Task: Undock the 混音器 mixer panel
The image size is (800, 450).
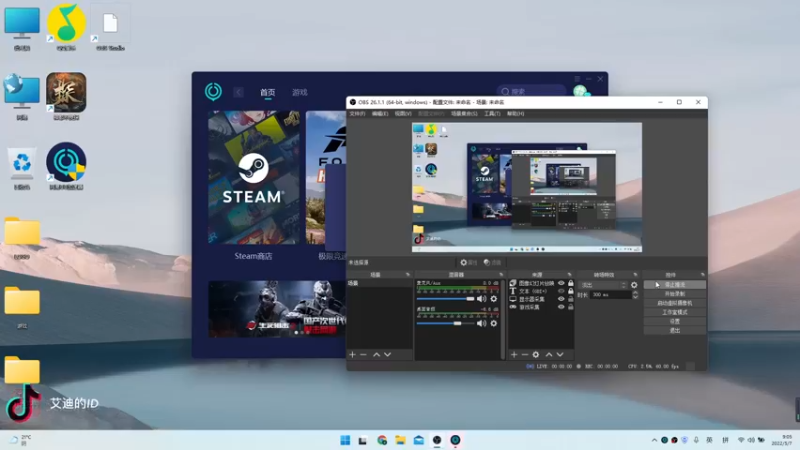Action: [501, 274]
